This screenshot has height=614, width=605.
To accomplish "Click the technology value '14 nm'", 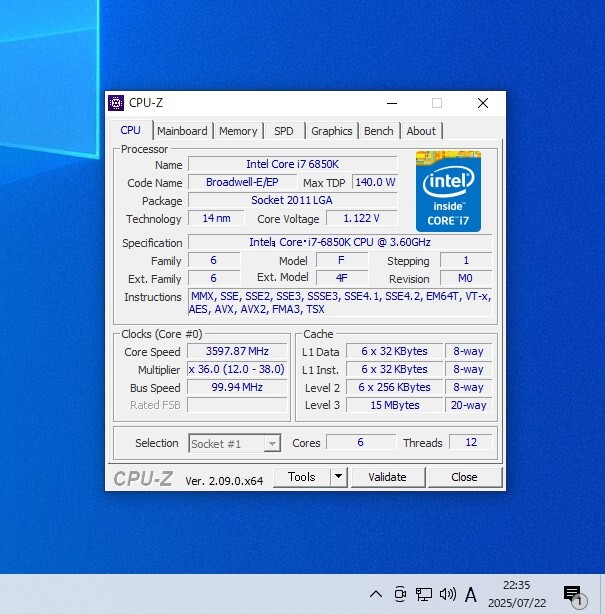I will [x=217, y=218].
